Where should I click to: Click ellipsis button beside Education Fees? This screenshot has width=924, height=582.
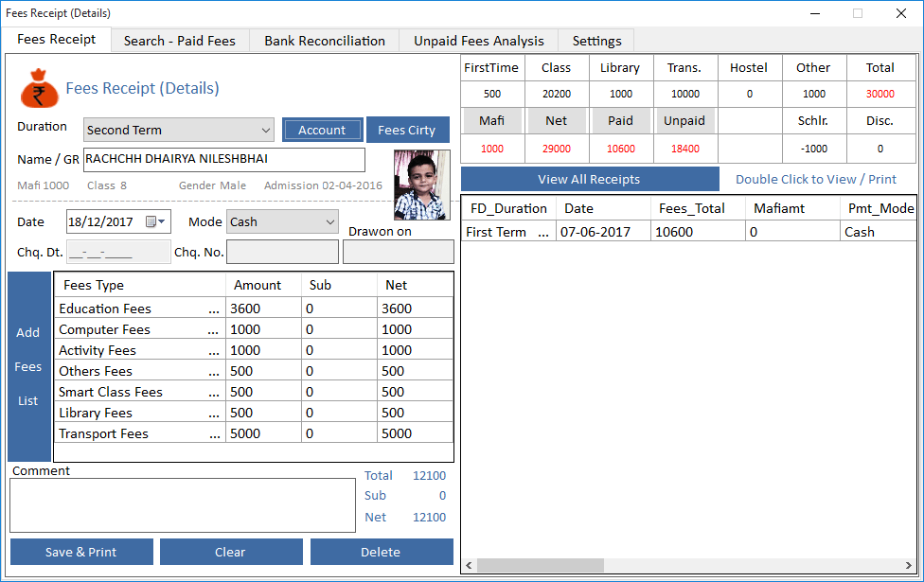(214, 309)
